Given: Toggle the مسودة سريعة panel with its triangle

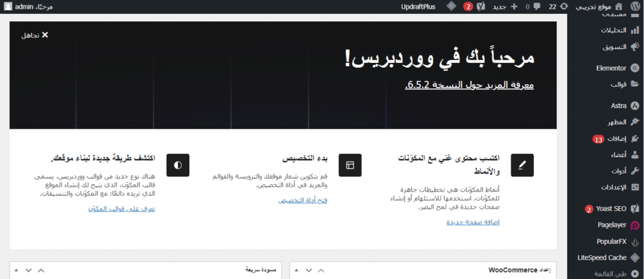Looking at the screenshot, I should (16, 270).
